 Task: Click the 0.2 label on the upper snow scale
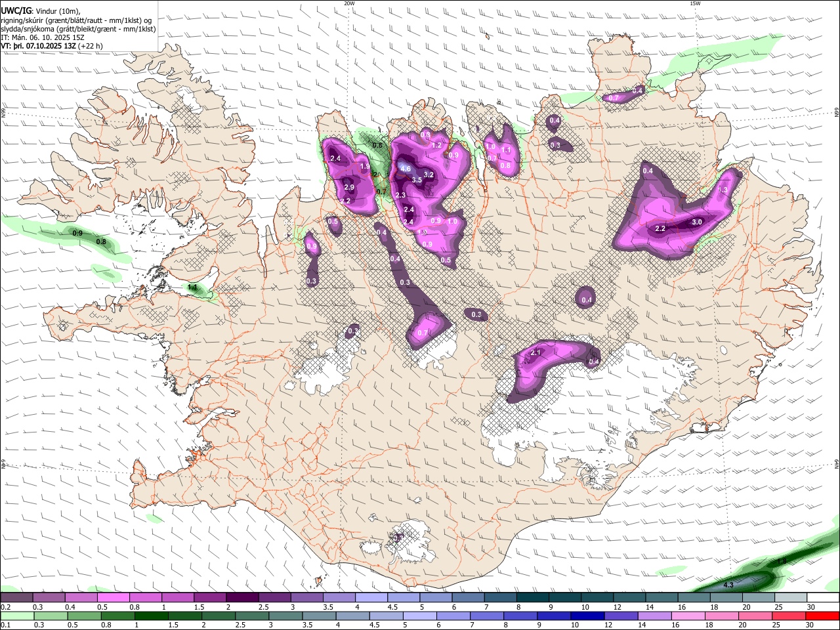coord(5,608)
